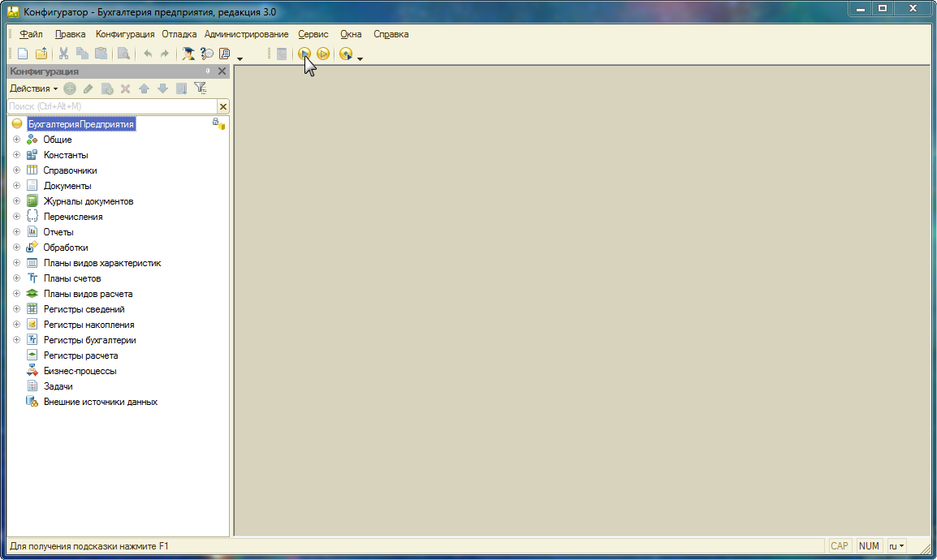Image resolution: width=937 pixels, height=560 pixels.
Task: Open the Сервис menu
Action: [x=313, y=34]
